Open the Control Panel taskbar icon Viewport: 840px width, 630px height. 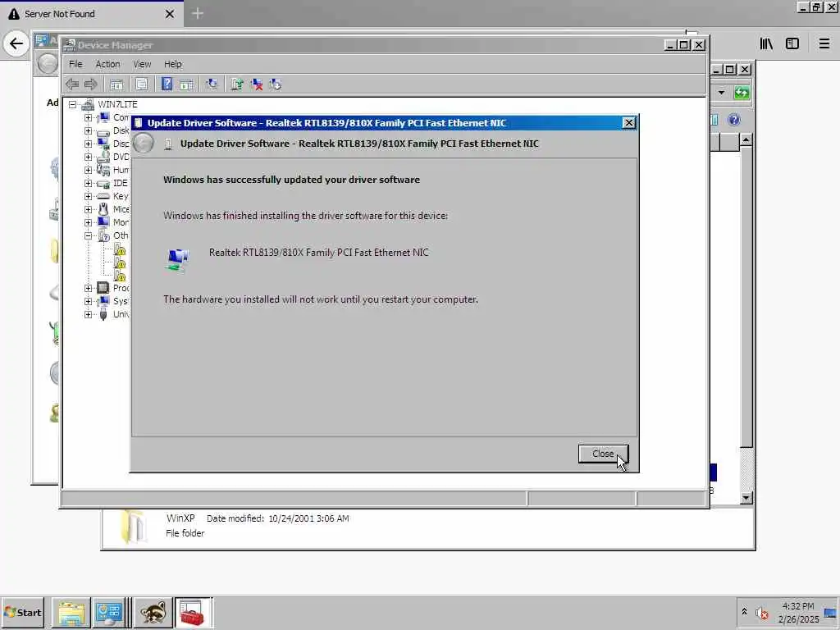[109, 613]
